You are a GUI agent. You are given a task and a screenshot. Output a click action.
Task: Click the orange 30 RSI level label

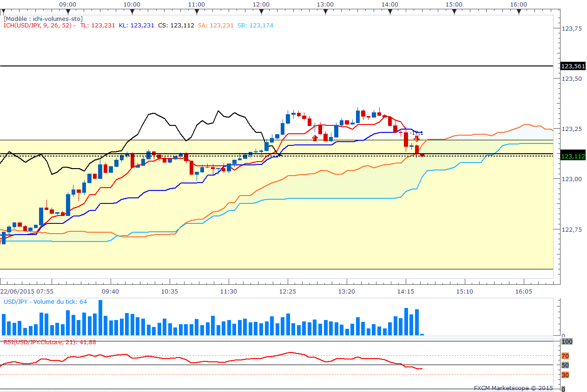[x=565, y=375]
